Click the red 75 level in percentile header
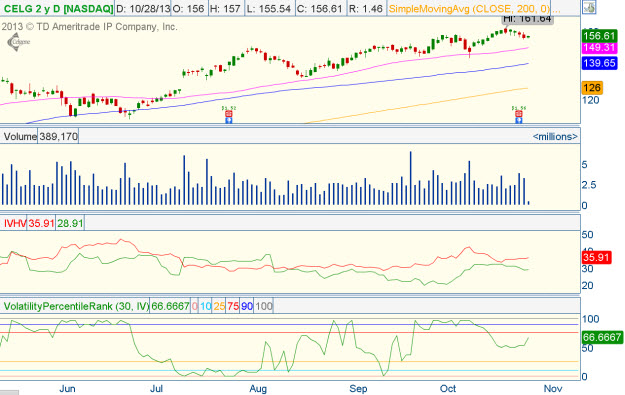The image size is (625, 395). (x=233, y=306)
